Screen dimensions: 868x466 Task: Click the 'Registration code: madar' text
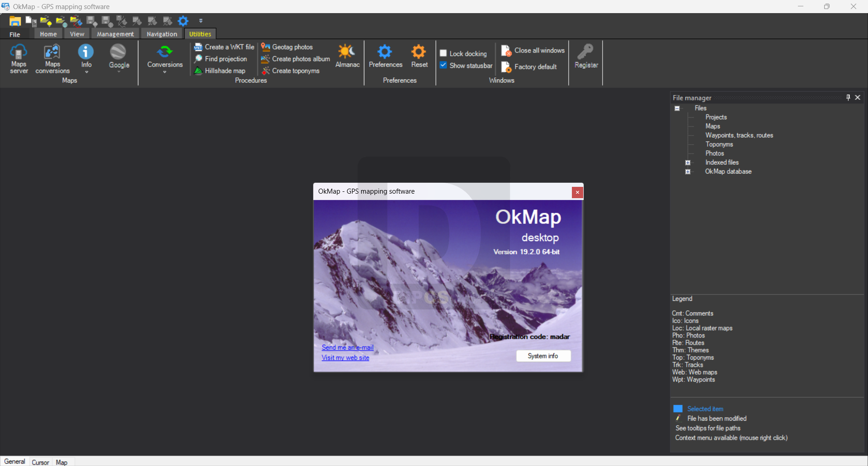(530, 337)
